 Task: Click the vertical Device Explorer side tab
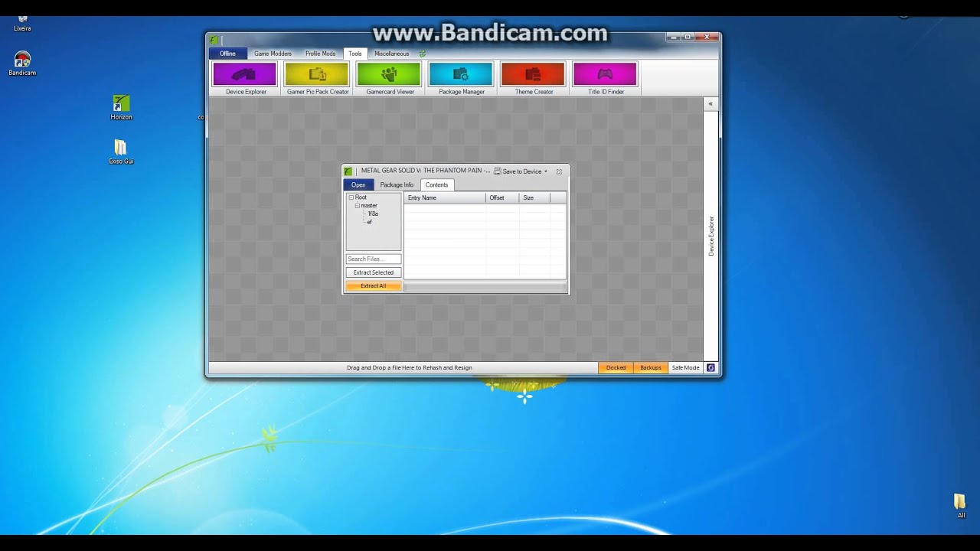tap(710, 236)
